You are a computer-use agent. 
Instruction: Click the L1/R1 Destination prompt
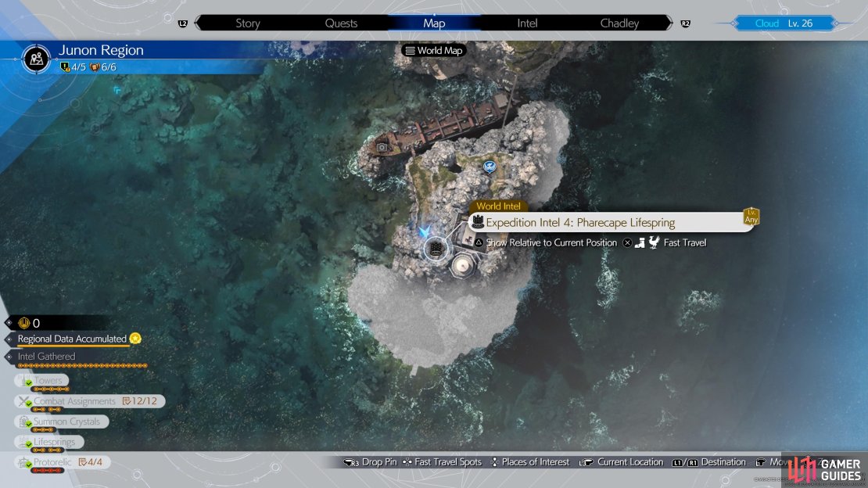coord(709,462)
